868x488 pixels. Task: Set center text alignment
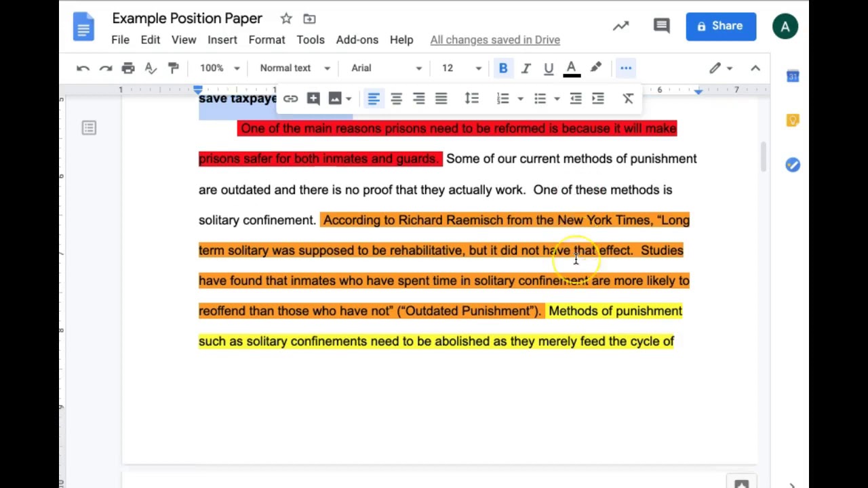pos(396,99)
